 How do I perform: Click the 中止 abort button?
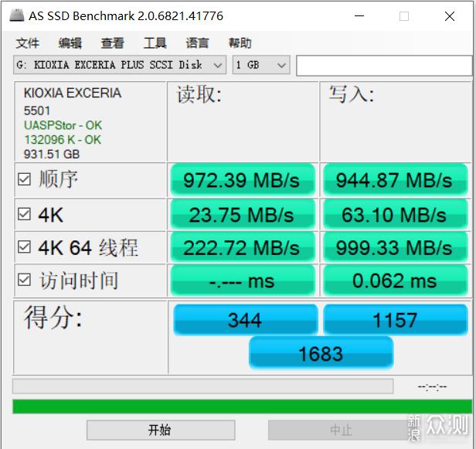(x=341, y=430)
